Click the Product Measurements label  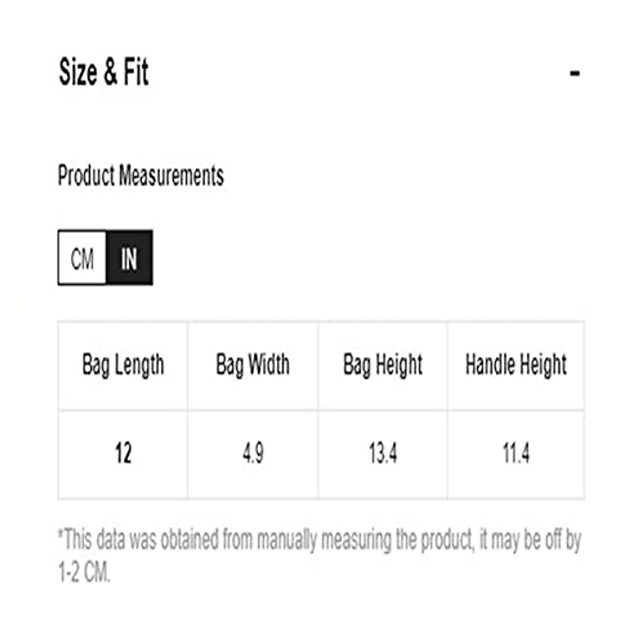coord(141,175)
